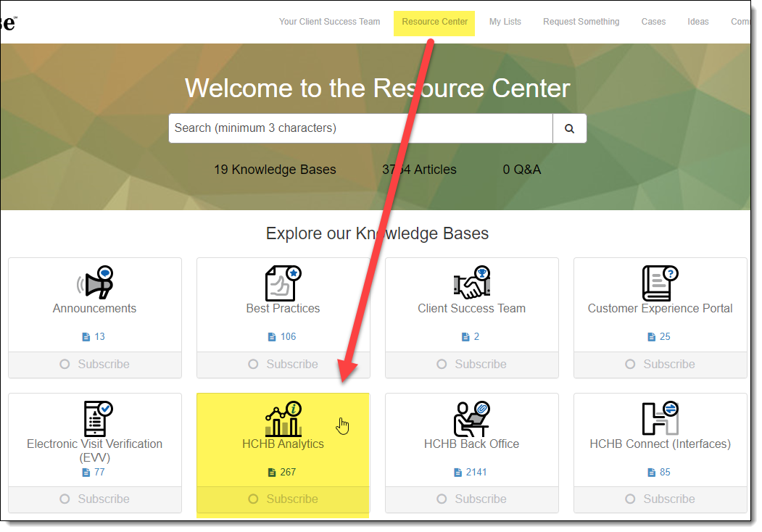Image resolution: width=762 pixels, height=532 pixels.
Task: Subscribe to the Best Practices knowledge base
Action: (283, 365)
